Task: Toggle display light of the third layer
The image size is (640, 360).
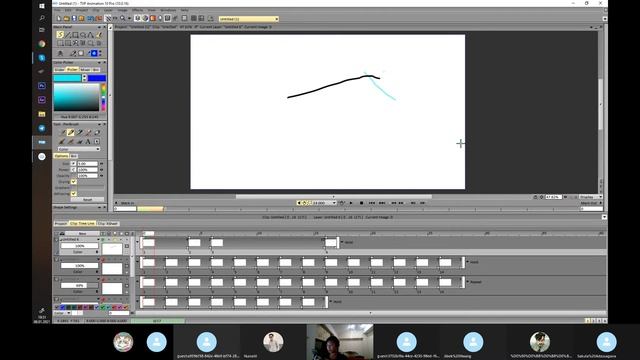Action: (103, 280)
